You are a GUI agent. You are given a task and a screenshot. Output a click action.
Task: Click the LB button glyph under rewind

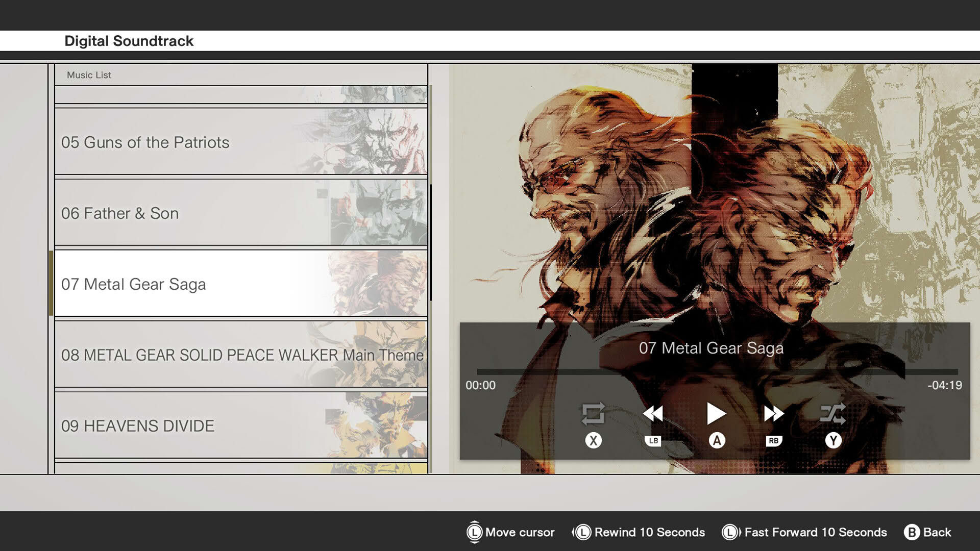(x=653, y=441)
